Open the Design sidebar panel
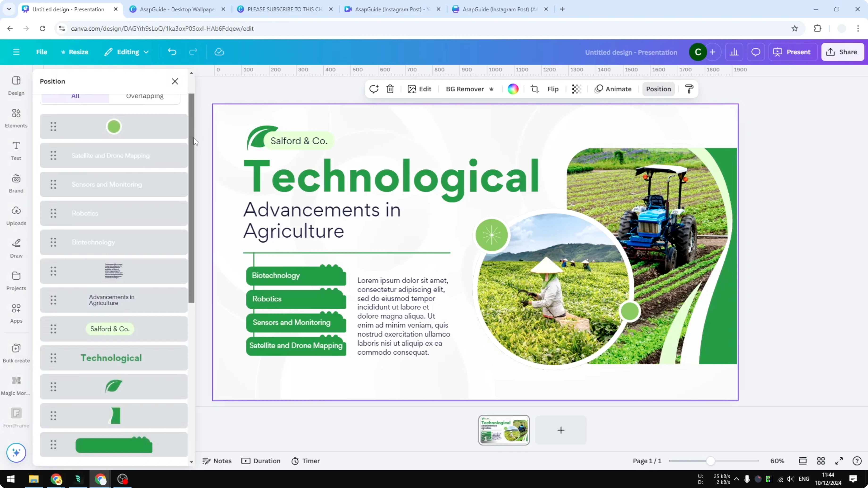This screenshot has height=488, width=868. [x=16, y=86]
